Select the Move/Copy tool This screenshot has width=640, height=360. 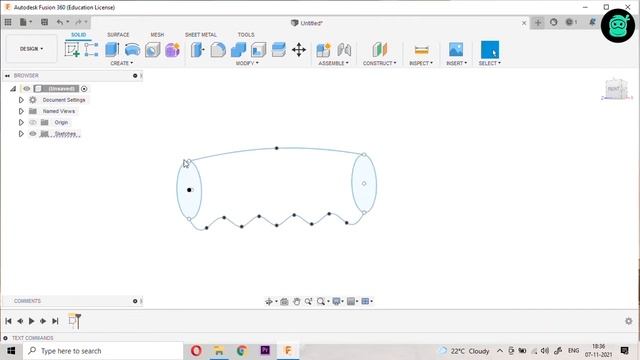[299, 50]
